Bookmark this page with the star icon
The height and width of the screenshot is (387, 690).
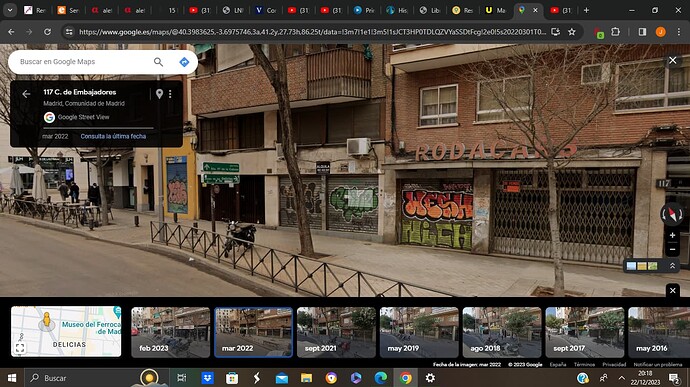[572, 32]
